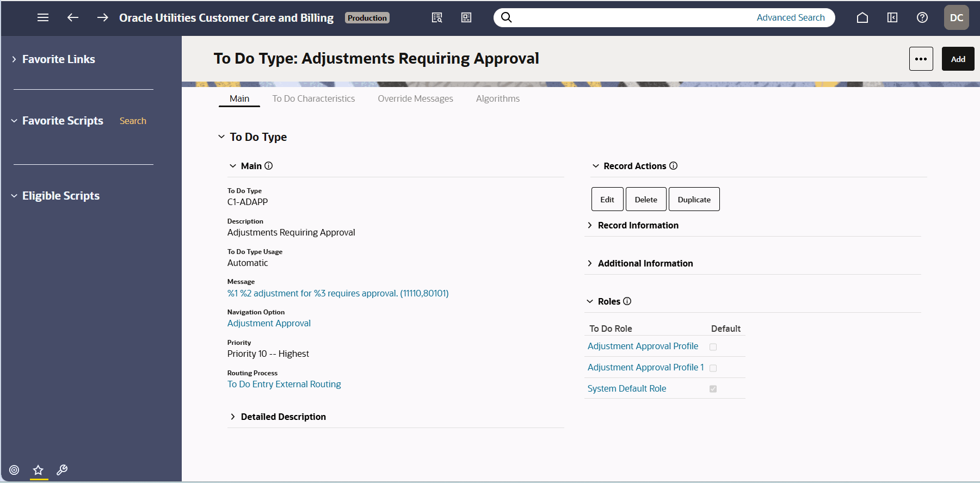Show info for Main section
Image resolution: width=980 pixels, height=483 pixels.
point(269,166)
